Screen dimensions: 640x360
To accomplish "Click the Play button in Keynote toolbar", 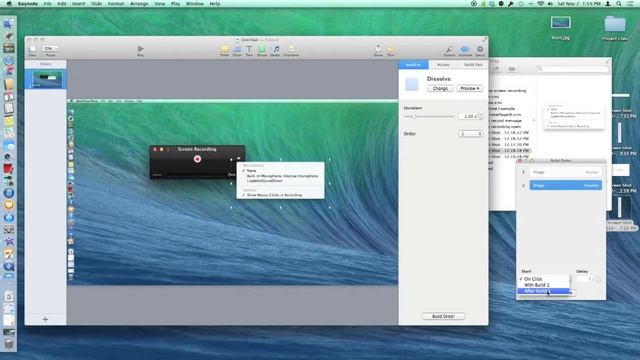I will 140,50.
